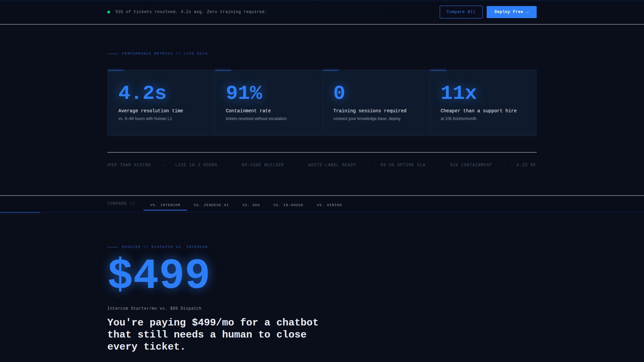Screen dimensions: 644x362
Task: Click 'Intercom Starter/mo vs. $89 Dispatch' text
Action: click(154, 308)
